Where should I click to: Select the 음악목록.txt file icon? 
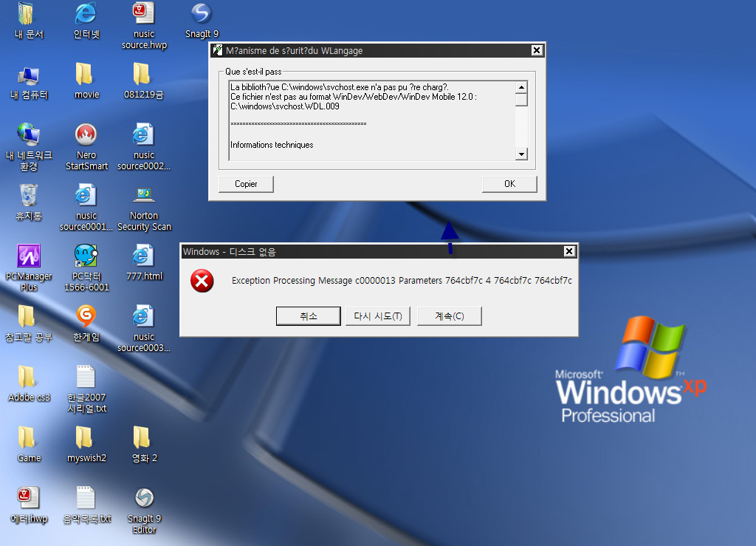[x=86, y=498]
